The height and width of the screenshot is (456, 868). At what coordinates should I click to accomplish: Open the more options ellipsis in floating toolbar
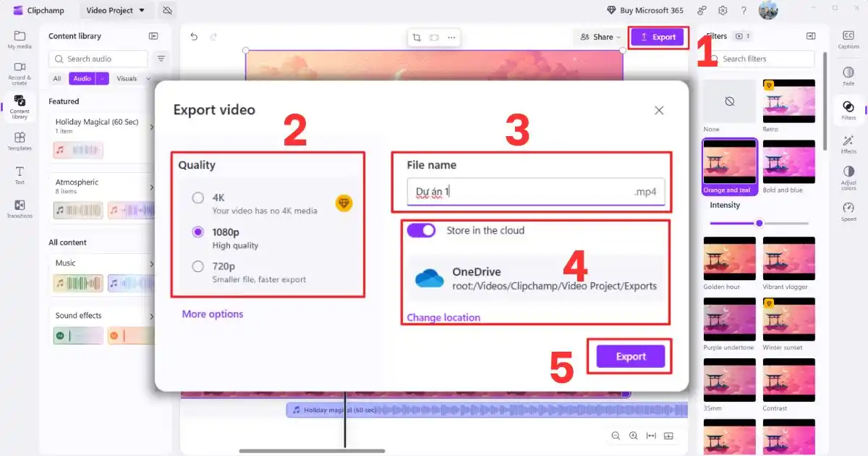[451, 37]
